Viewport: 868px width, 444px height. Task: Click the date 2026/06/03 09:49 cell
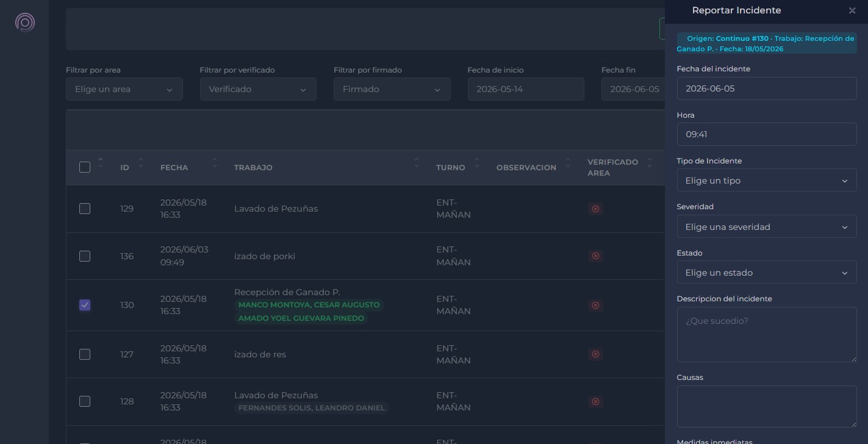pyautogui.click(x=184, y=256)
